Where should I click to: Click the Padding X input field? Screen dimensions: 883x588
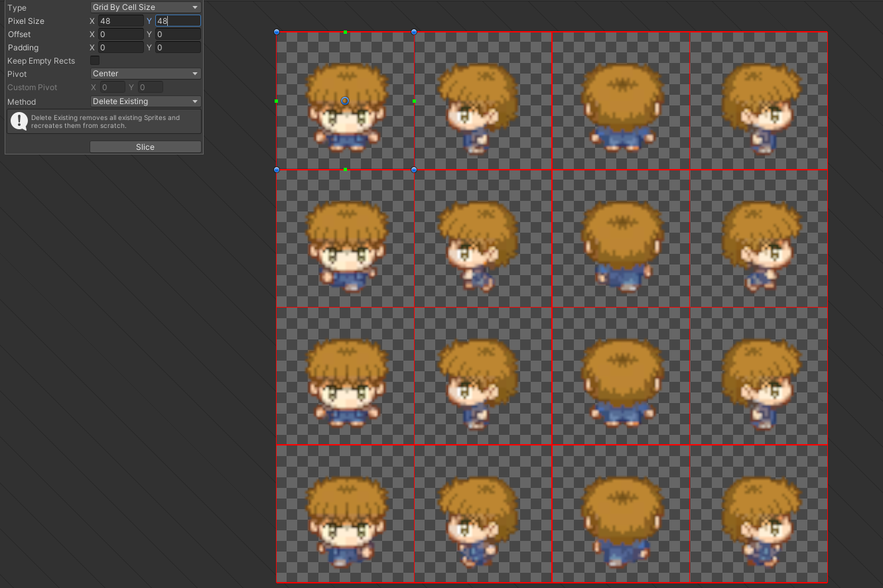121,48
